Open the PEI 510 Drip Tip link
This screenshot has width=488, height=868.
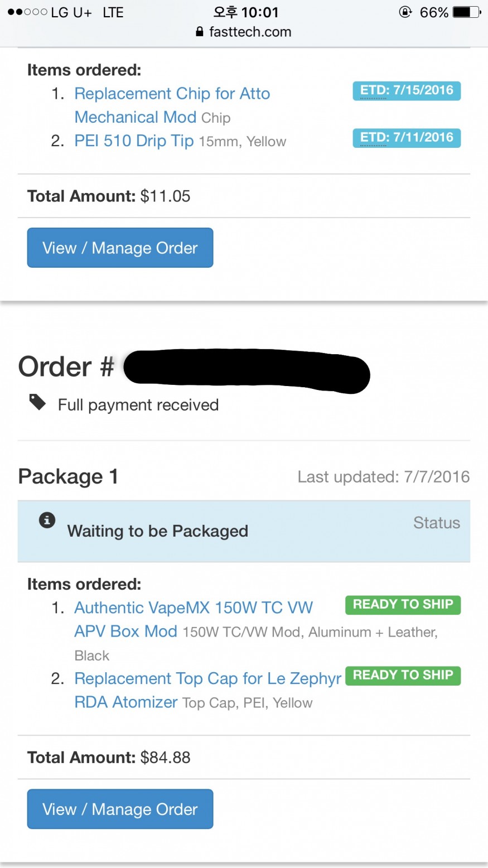[x=134, y=141]
